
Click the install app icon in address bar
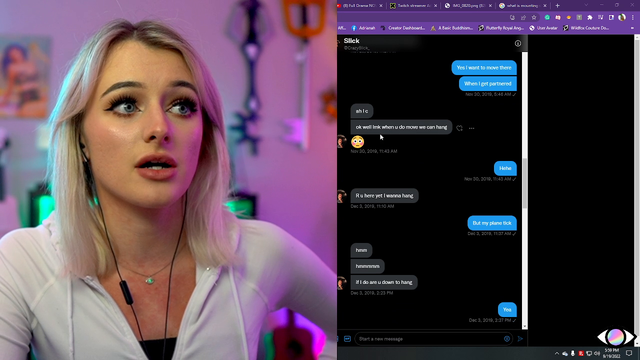tap(512, 18)
